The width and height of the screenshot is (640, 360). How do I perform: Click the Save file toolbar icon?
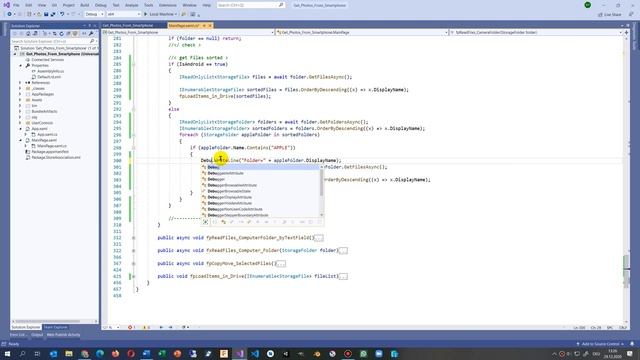(46, 14)
